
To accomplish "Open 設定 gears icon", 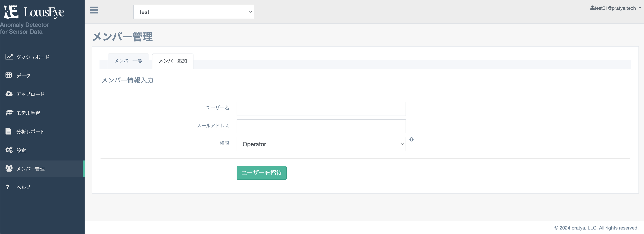I will (x=9, y=150).
